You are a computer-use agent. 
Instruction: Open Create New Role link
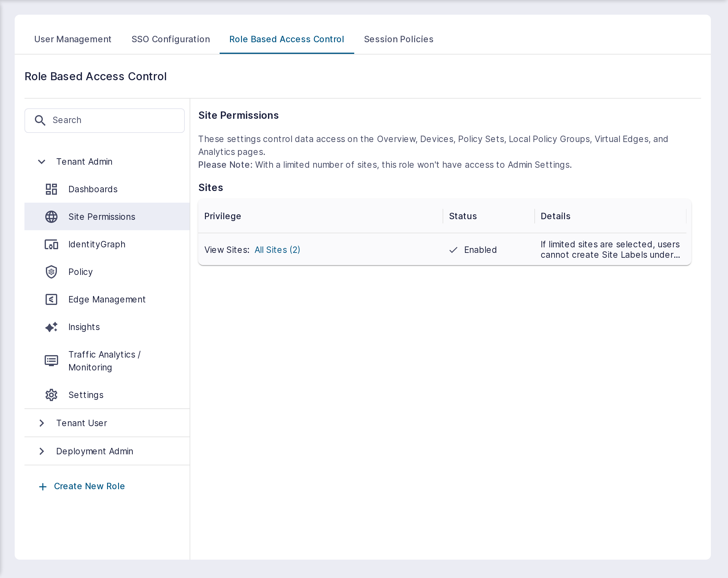90,486
